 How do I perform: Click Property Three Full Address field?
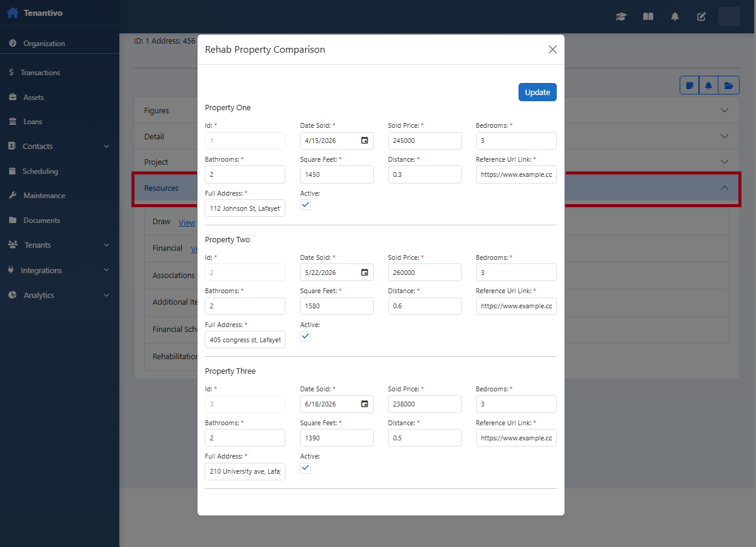[x=245, y=471]
